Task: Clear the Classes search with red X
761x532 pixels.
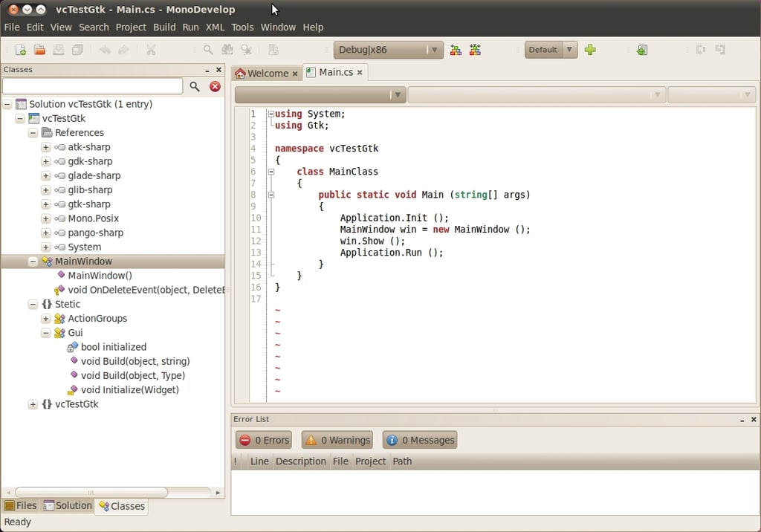Action: click(x=215, y=86)
